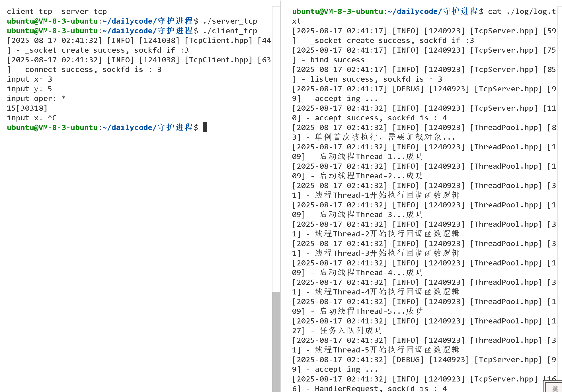Click client_tcp in the file listing
The height and width of the screenshot is (392, 562).
[29, 11]
